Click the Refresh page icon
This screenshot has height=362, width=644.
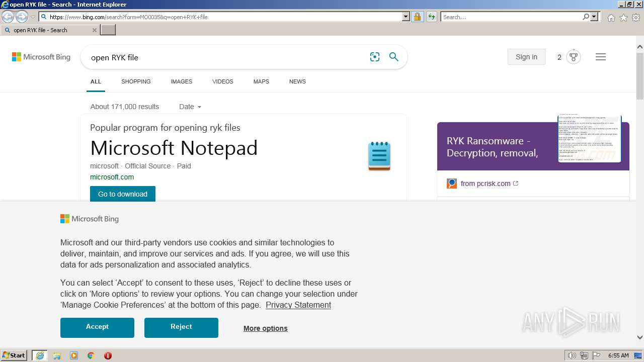pyautogui.click(x=431, y=17)
